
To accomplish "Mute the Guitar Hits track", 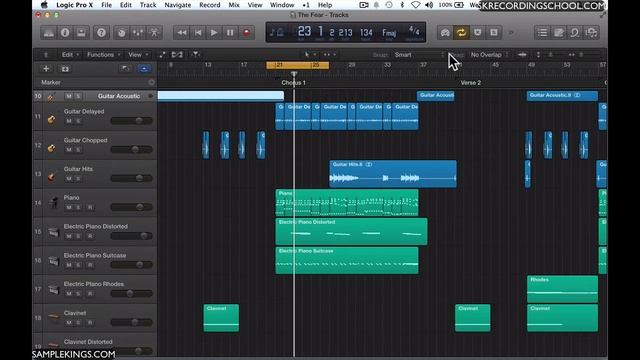I will click(x=69, y=178).
